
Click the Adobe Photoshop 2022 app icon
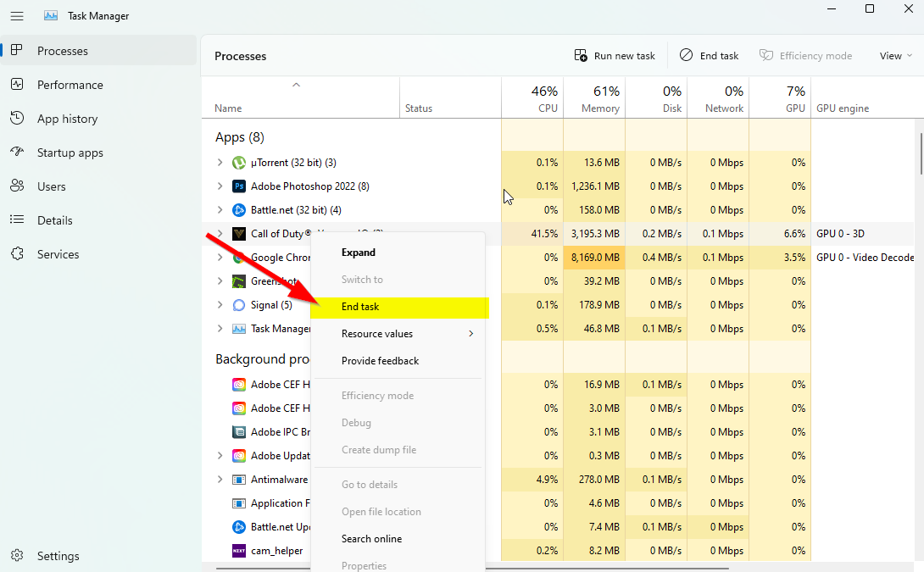coord(239,186)
